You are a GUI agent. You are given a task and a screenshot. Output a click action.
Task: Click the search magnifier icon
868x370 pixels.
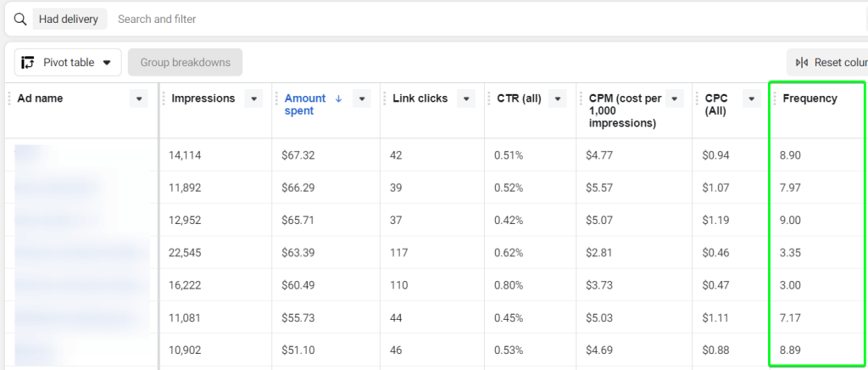(20, 19)
